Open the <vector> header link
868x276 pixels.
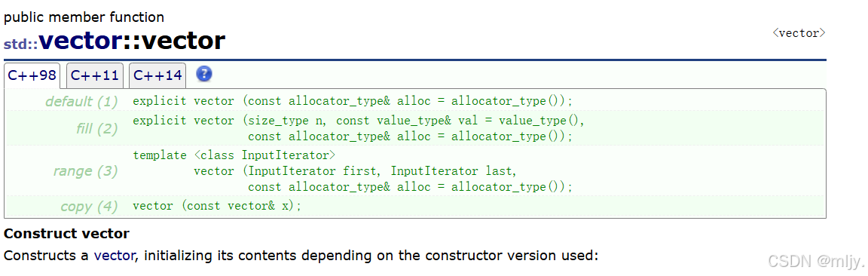coord(799,32)
